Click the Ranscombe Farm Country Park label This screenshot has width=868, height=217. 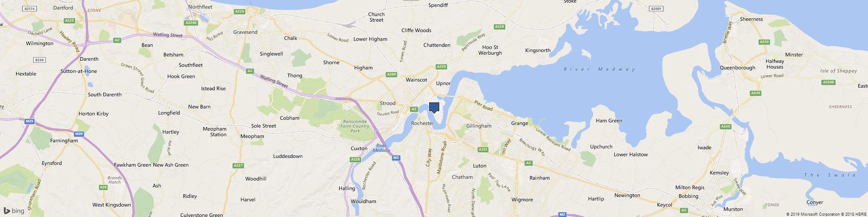point(355,126)
